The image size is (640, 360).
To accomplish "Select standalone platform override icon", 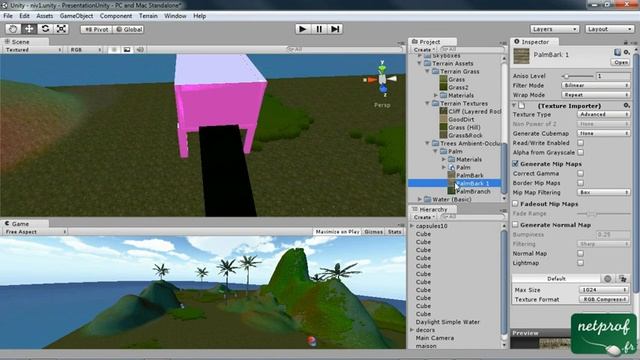I will [x=623, y=279].
